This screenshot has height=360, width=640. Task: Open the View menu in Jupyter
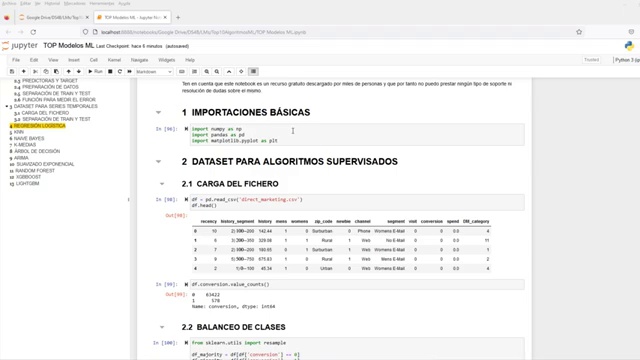pyautogui.click(x=53, y=60)
